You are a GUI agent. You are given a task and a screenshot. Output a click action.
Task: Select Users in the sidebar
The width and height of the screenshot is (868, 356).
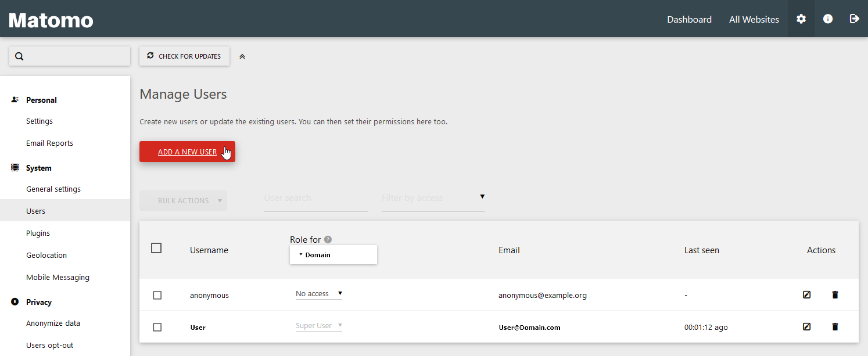pyautogui.click(x=65, y=211)
